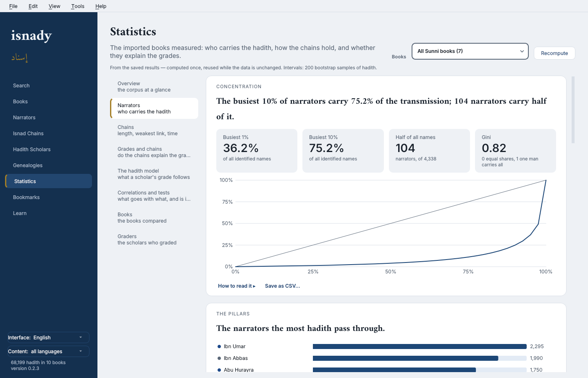Open the Books dropdown "All Sunni books (7)"

pos(470,51)
